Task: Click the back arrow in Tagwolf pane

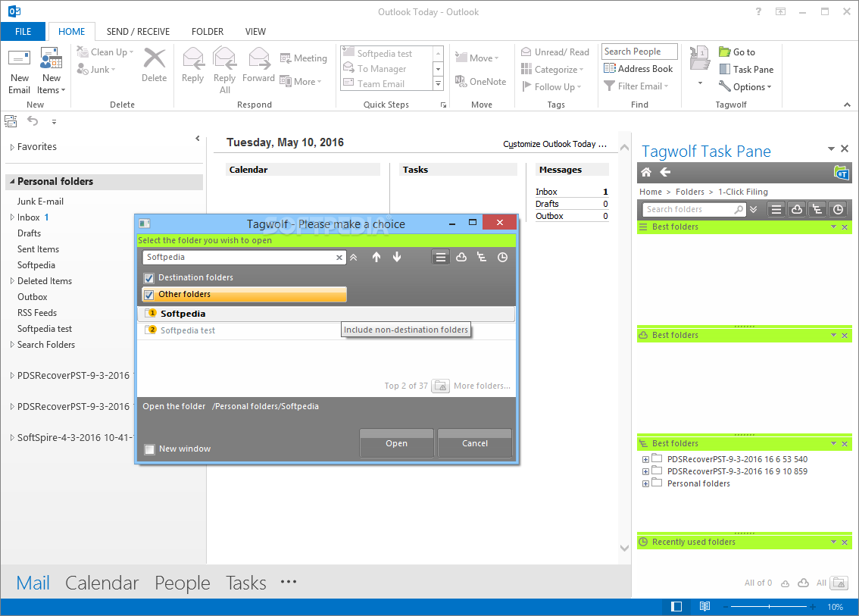Action: tap(665, 172)
